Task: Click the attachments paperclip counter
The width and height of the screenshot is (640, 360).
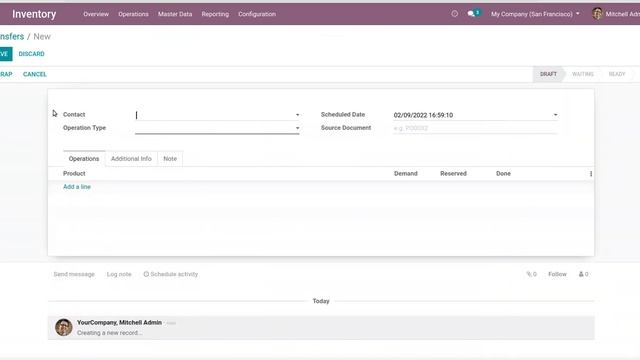Action: click(531, 274)
